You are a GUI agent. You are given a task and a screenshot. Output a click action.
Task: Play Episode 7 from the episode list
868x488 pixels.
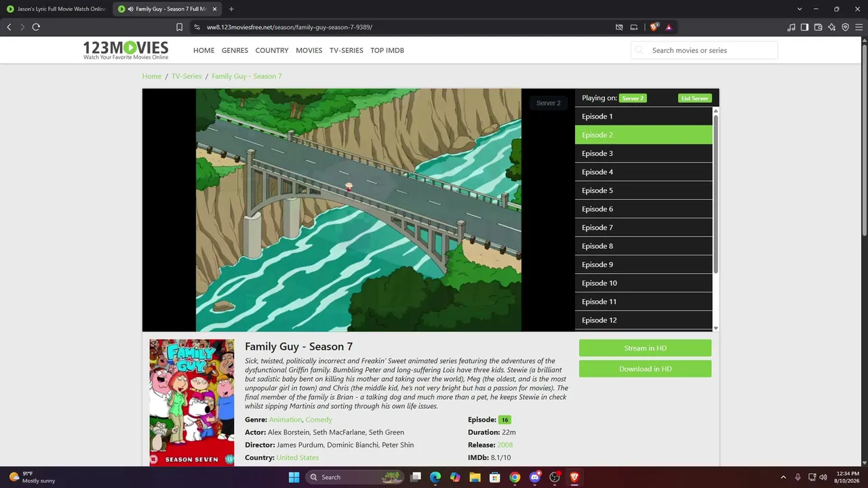(x=644, y=228)
